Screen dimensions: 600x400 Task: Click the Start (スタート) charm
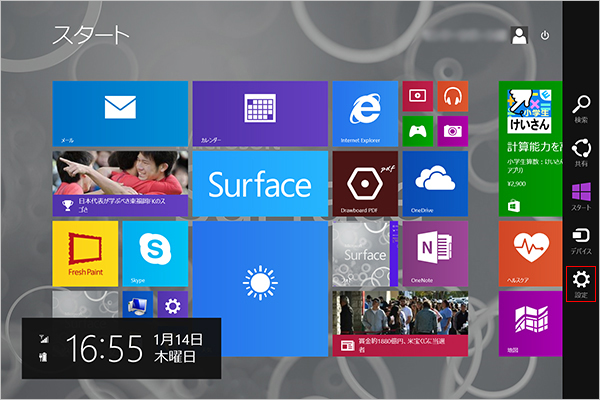tap(581, 196)
